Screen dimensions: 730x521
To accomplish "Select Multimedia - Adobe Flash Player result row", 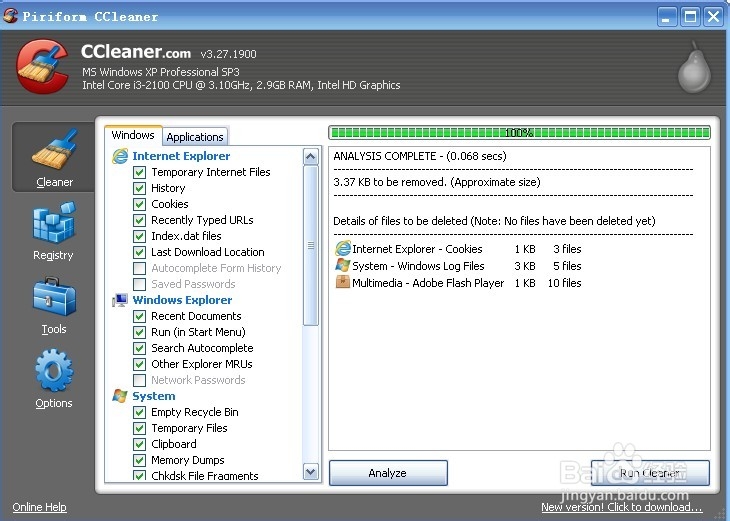I will pos(458,282).
